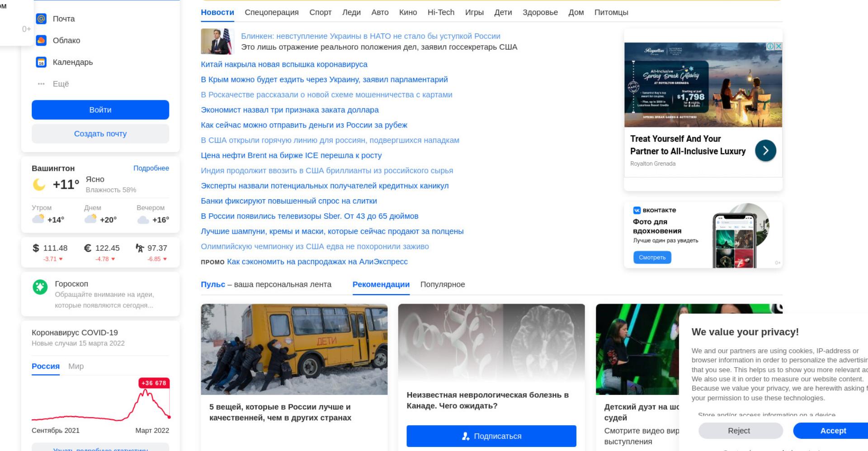Click the subscribe person-plus icon

click(466, 436)
